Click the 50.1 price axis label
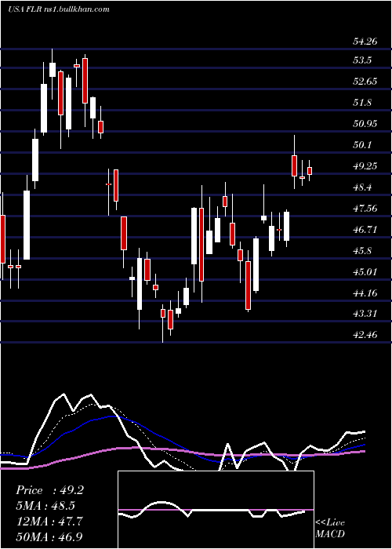392x549 pixels. coord(362,145)
